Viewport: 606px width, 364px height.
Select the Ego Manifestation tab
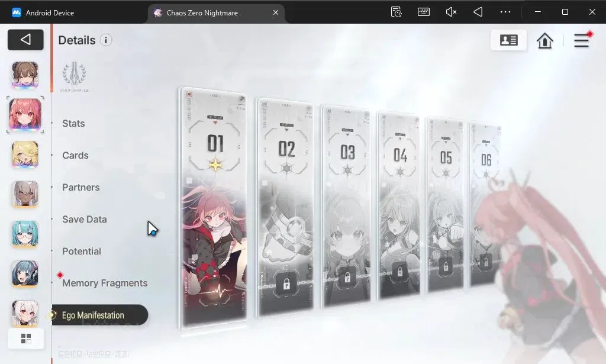click(99, 315)
